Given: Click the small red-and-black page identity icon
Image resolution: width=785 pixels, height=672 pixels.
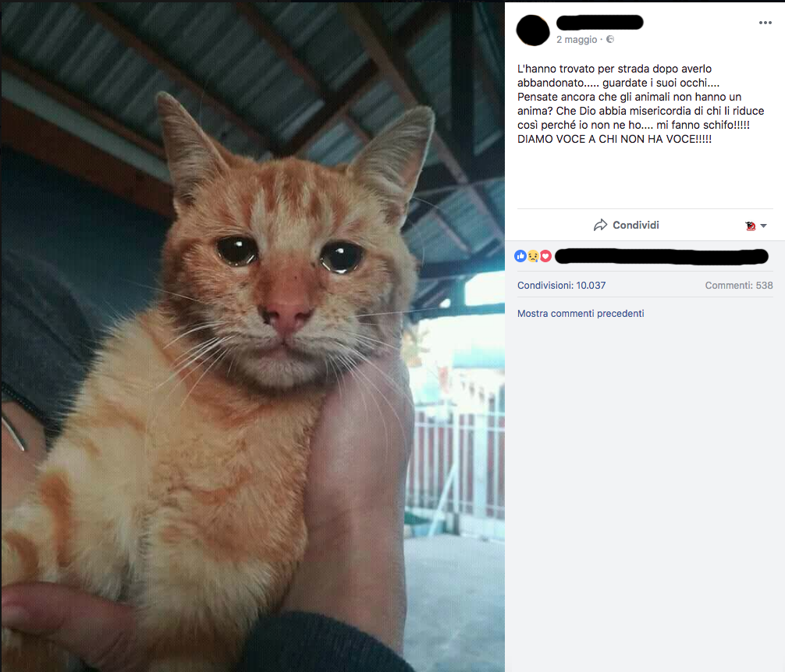Looking at the screenshot, I should (750, 226).
